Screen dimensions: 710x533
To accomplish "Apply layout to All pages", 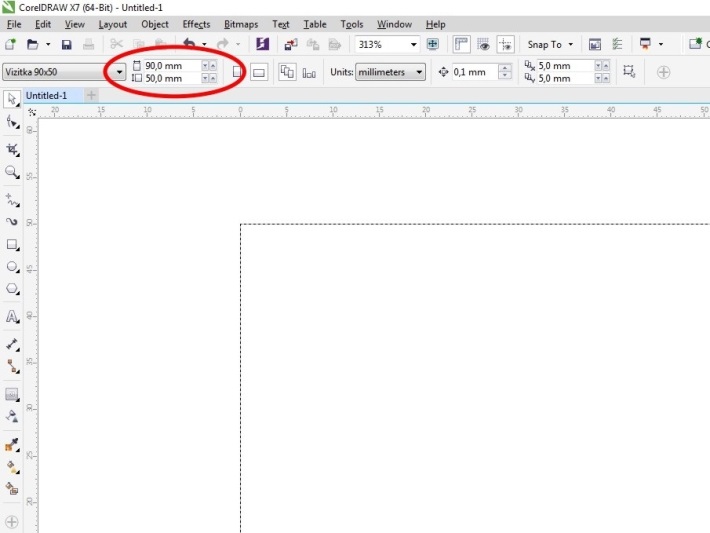I will pos(287,72).
